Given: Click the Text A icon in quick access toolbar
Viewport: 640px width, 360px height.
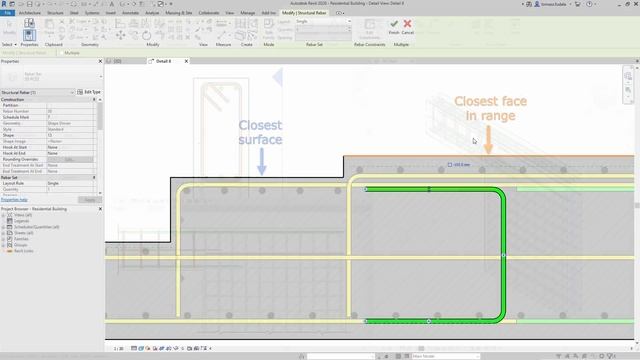Looking at the screenshot, I should [x=112, y=4].
